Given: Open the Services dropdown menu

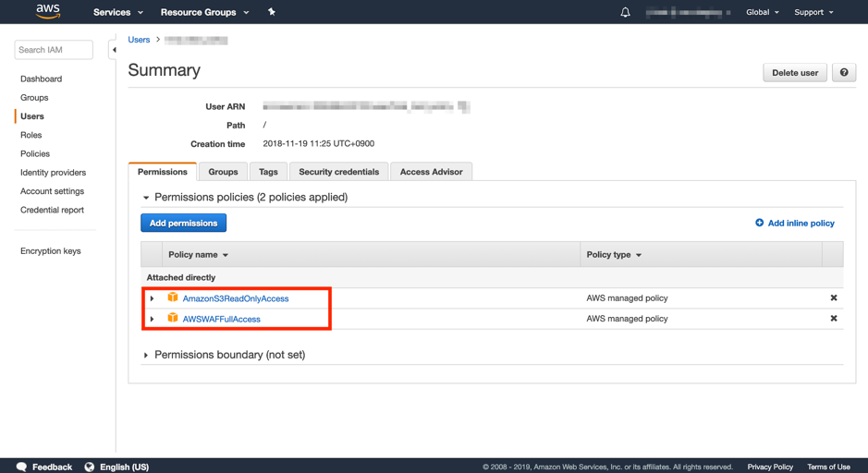Looking at the screenshot, I should pyautogui.click(x=117, y=12).
